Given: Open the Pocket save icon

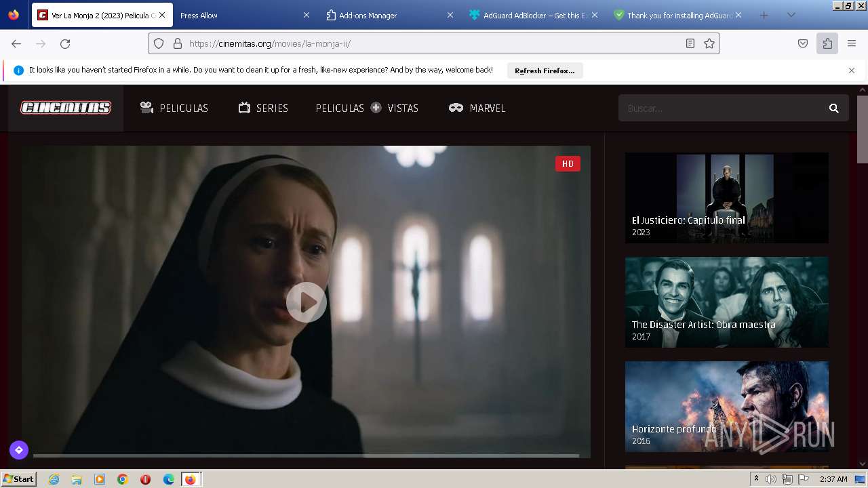Looking at the screenshot, I should coord(803,43).
